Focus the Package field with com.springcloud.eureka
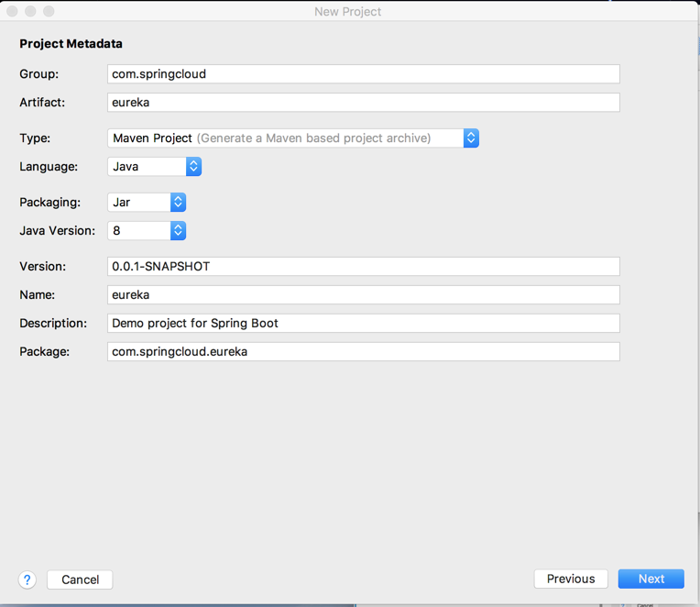700x607 pixels. click(x=364, y=351)
